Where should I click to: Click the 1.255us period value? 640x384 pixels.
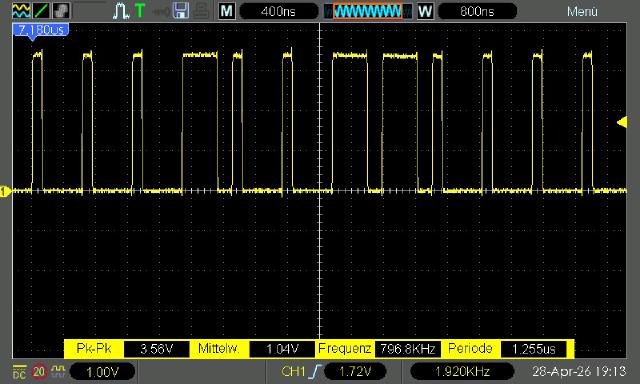pyautogui.click(x=533, y=349)
